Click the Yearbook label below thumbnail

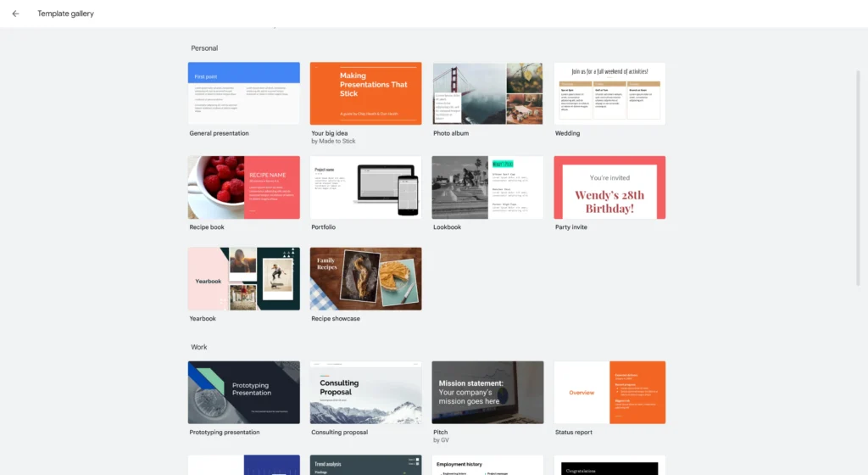coord(203,319)
